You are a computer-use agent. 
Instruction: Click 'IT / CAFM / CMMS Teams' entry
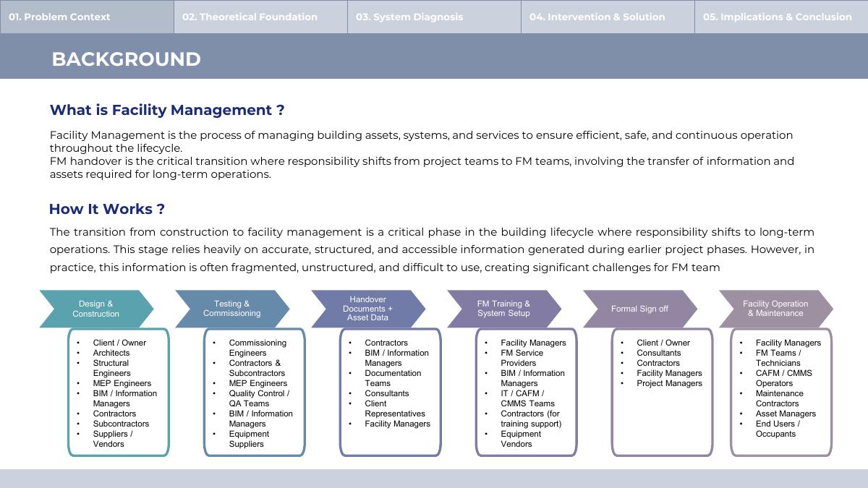[528, 398]
